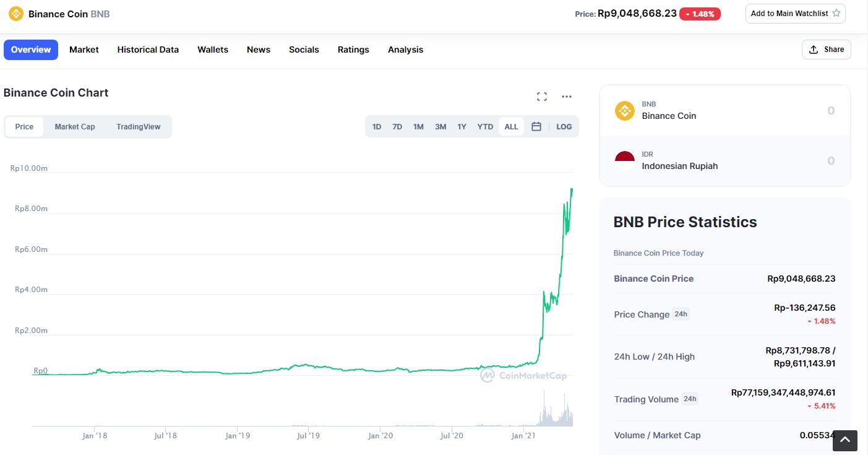The image size is (868, 455).
Task: Click the 24h Low / 24h High value
Action: (x=801, y=357)
